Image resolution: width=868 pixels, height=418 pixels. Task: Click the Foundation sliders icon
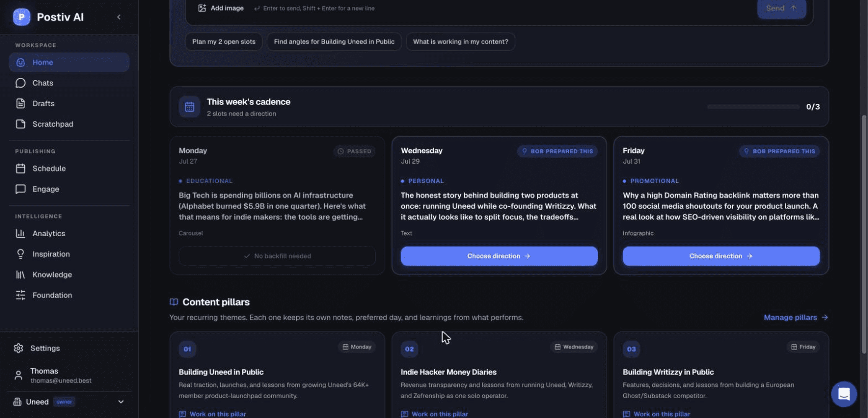(x=20, y=295)
